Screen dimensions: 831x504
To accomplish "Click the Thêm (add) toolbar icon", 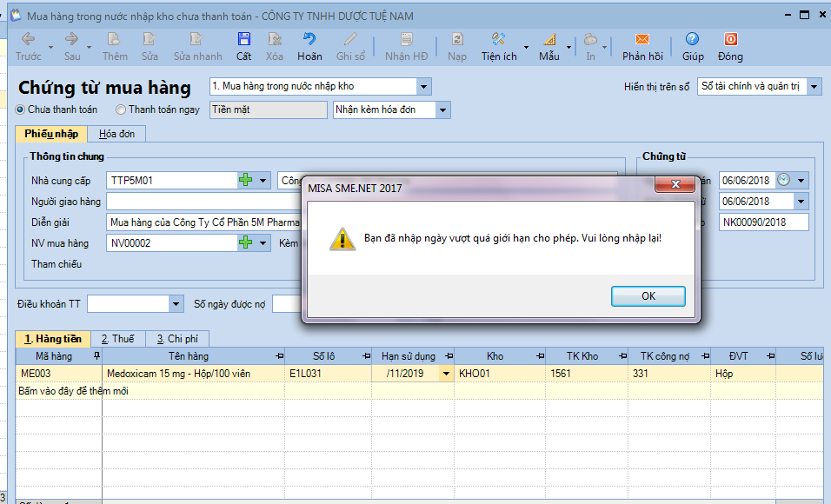I will click(x=114, y=39).
